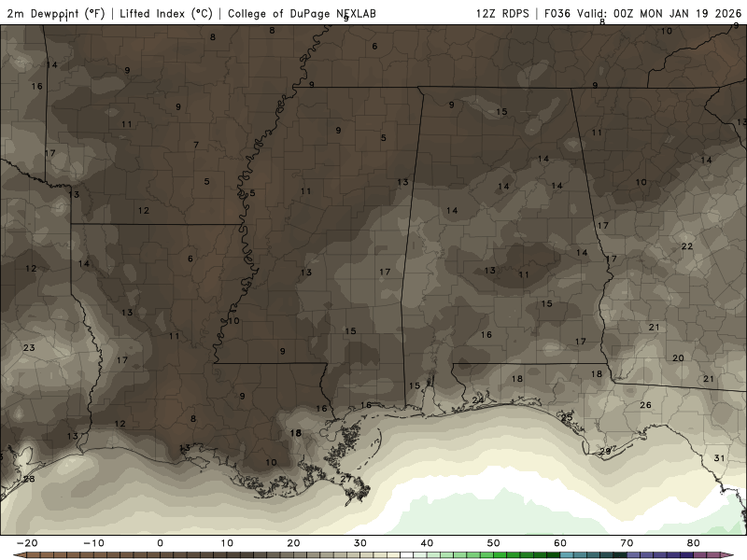Viewport: 747px width, 560px height.
Task: Select the dewpoint value 22 in Georgia
Action: [687, 246]
